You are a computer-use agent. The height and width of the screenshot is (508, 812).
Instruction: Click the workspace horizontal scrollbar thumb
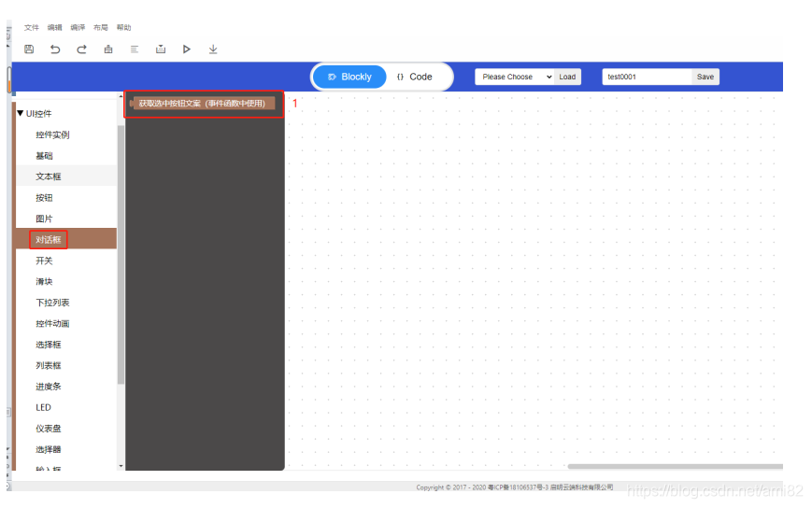[x=676, y=466]
